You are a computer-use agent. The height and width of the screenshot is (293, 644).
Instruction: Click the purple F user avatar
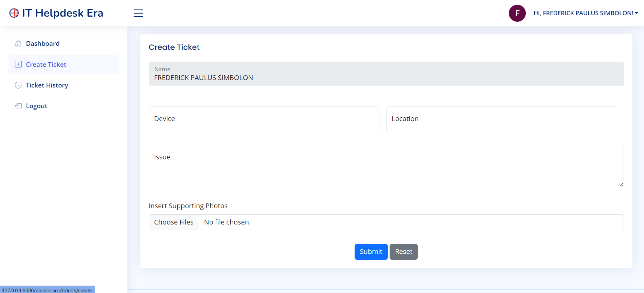coord(517,13)
